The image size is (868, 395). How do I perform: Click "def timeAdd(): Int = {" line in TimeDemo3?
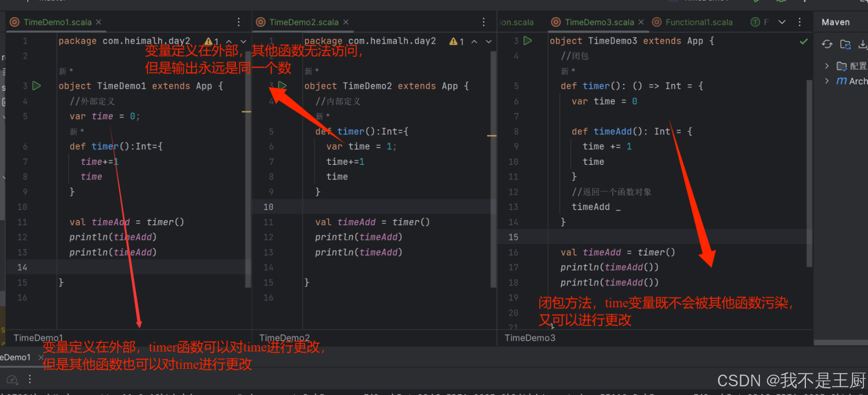tap(632, 131)
